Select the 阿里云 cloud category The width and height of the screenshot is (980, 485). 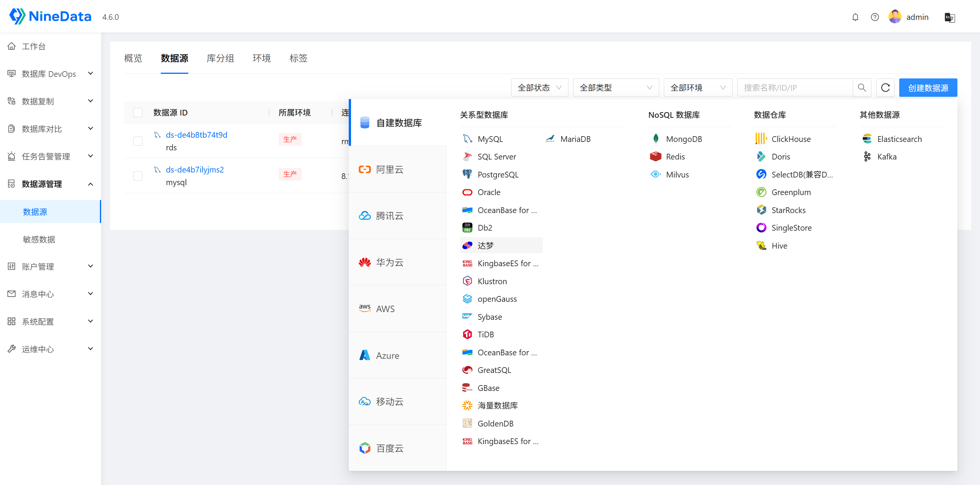(397, 169)
